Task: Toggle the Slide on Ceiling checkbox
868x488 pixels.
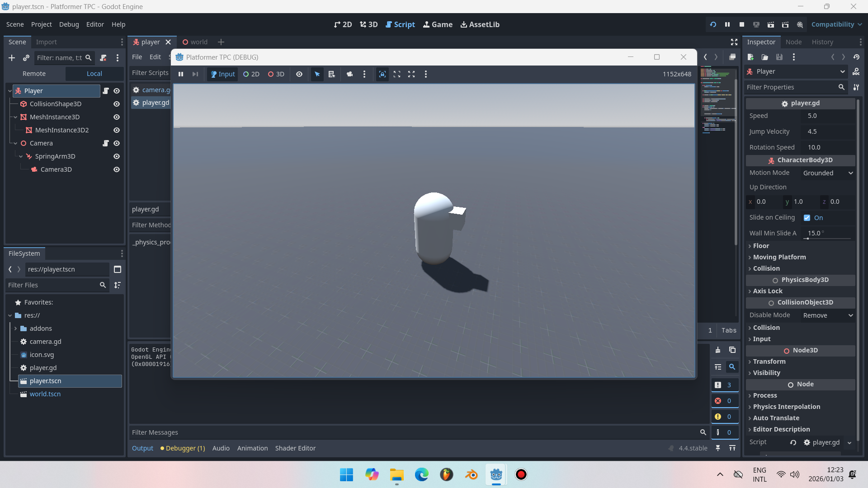Action: pyautogui.click(x=807, y=218)
